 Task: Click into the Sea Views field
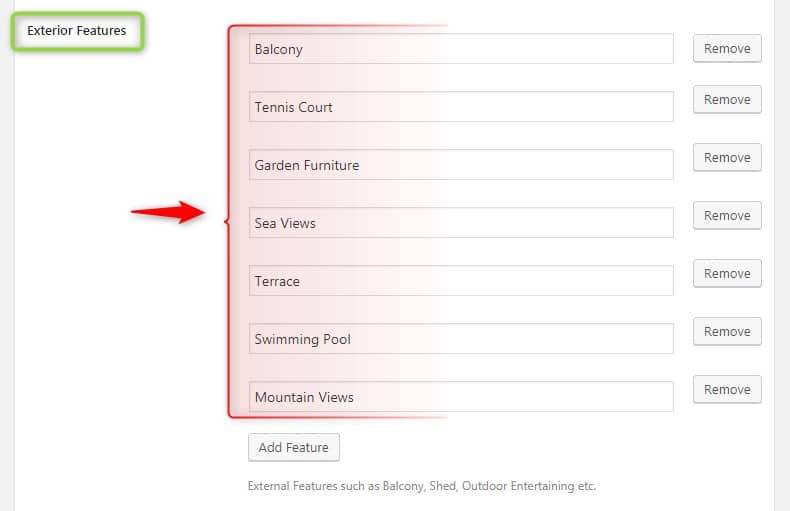[460, 223]
